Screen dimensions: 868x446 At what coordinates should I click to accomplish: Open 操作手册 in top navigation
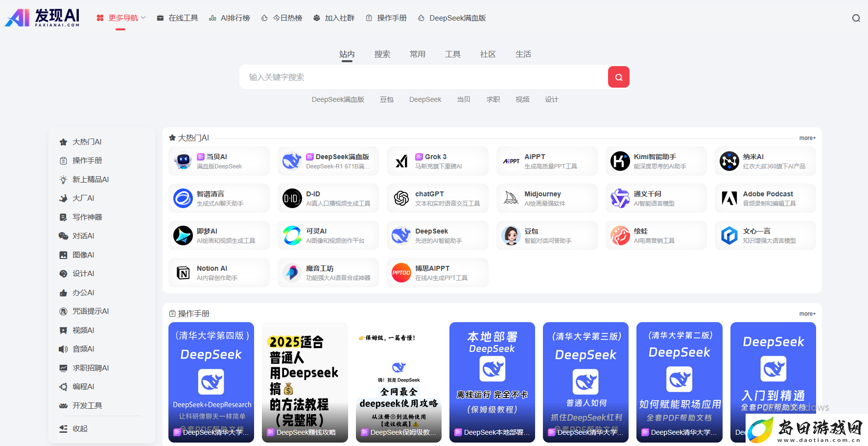coord(386,18)
